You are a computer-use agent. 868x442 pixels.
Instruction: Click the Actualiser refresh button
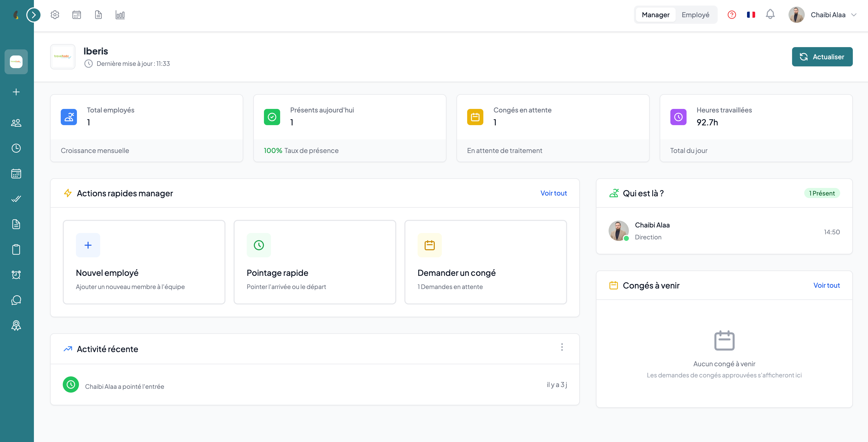(x=822, y=57)
